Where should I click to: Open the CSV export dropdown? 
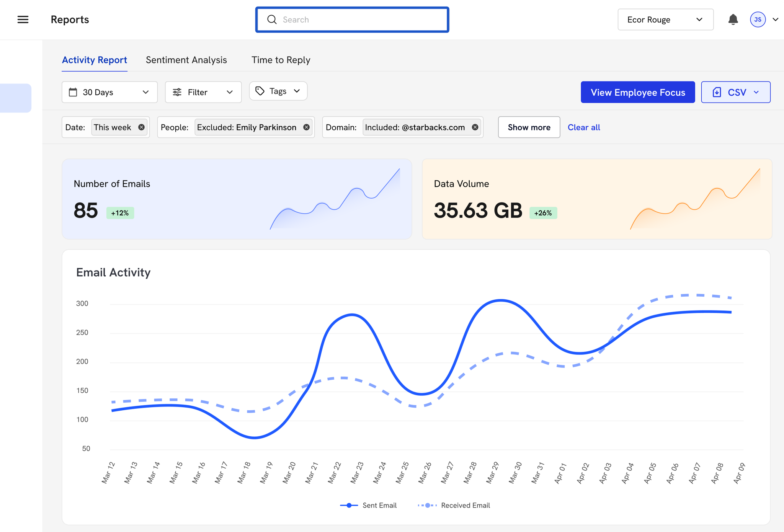(735, 92)
